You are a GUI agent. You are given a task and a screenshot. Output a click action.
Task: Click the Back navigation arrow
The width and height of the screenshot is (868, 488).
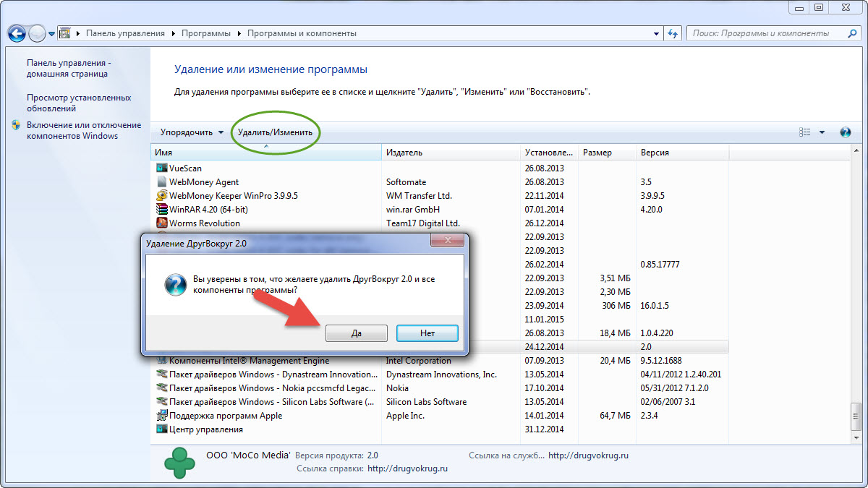(x=17, y=33)
